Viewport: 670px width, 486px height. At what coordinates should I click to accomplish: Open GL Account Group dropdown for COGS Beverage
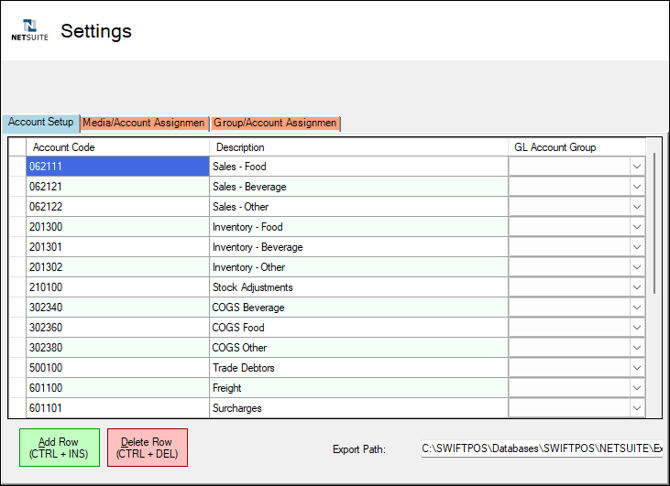click(637, 307)
